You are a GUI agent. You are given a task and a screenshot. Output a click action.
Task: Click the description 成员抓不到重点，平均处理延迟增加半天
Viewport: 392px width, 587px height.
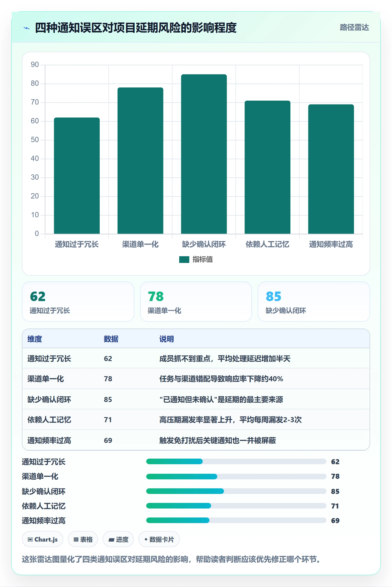225,359
